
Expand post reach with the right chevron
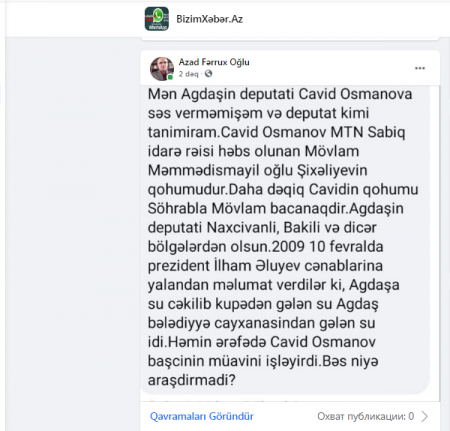424,416
